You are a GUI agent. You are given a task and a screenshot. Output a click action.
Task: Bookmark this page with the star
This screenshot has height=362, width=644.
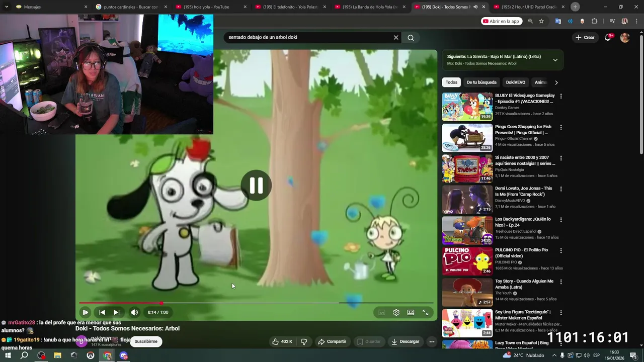[x=541, y=21]
